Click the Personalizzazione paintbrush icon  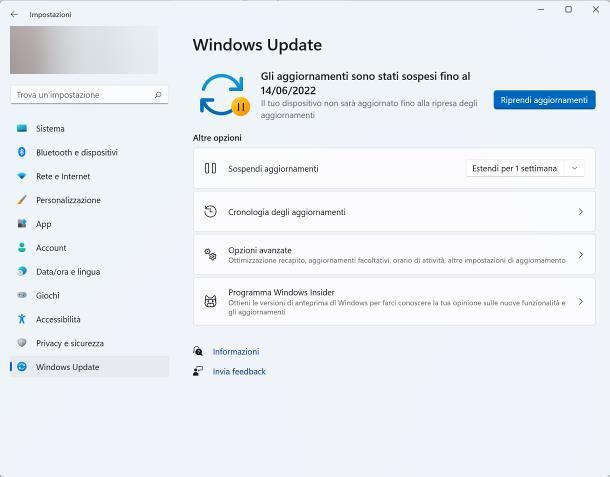[x=22, y=200]
